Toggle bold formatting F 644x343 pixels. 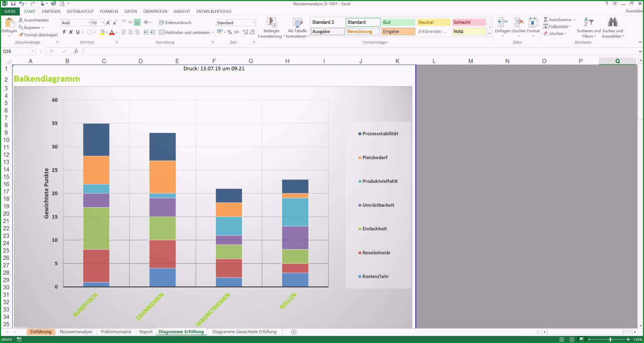click(64, 32)
